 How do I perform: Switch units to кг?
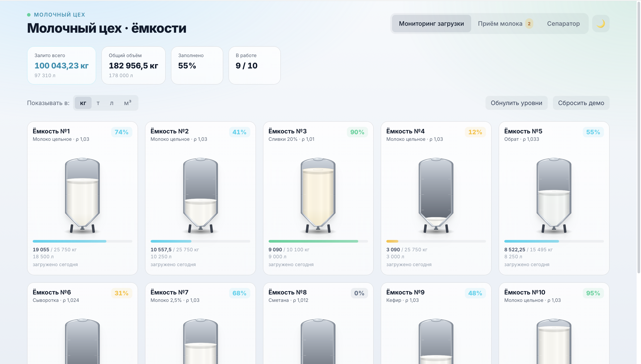pos(83,103)
